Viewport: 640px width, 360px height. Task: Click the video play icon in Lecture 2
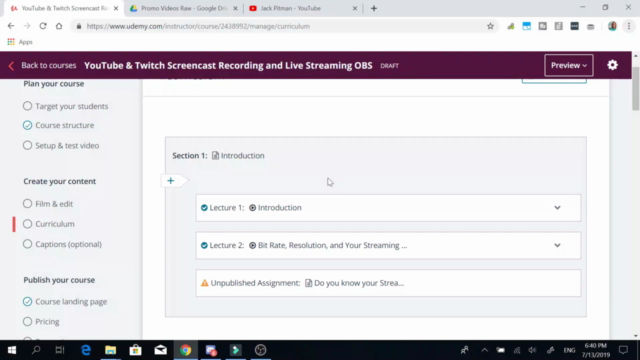(x=253, y=245)
